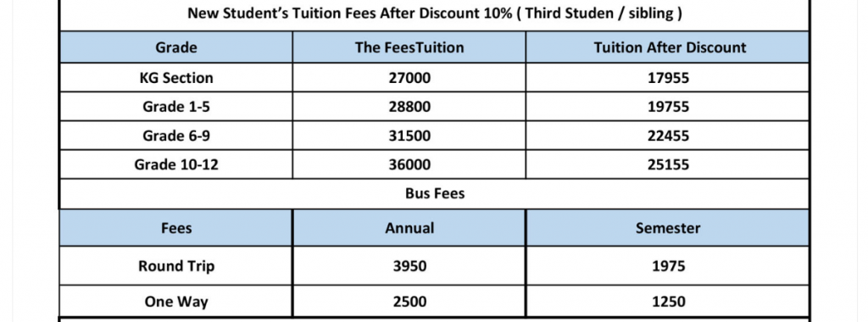
Task: Click the Grade 6-9 cell
Action: [x=176, y=136]
